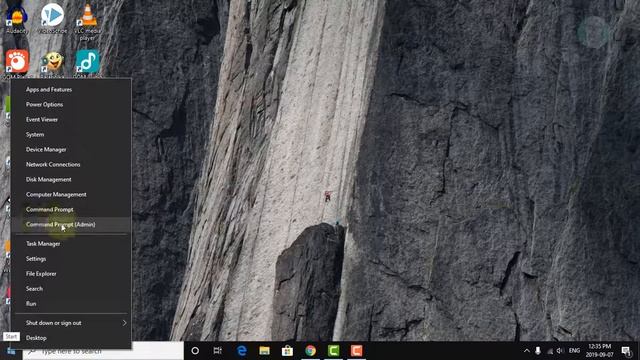Viewport: 640px width, 360px height.
Task: Open the GOM Audio desktop shortcut
Action: tap(87, 64)
